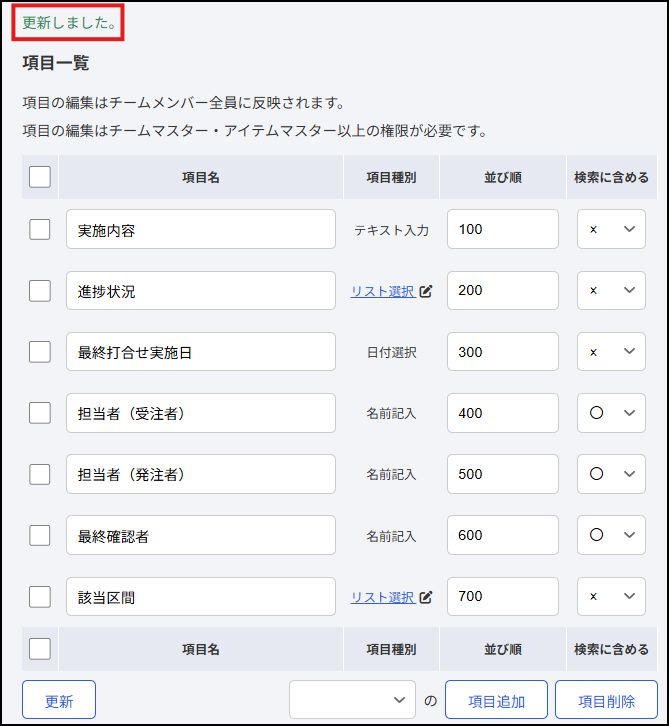
Task: Click the 項目削除 button
Action: [x=606, y=700]
